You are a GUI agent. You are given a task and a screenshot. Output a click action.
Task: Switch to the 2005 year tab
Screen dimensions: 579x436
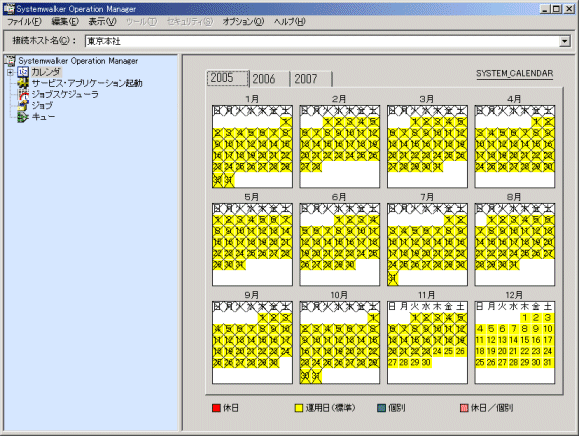coord(228,78)
